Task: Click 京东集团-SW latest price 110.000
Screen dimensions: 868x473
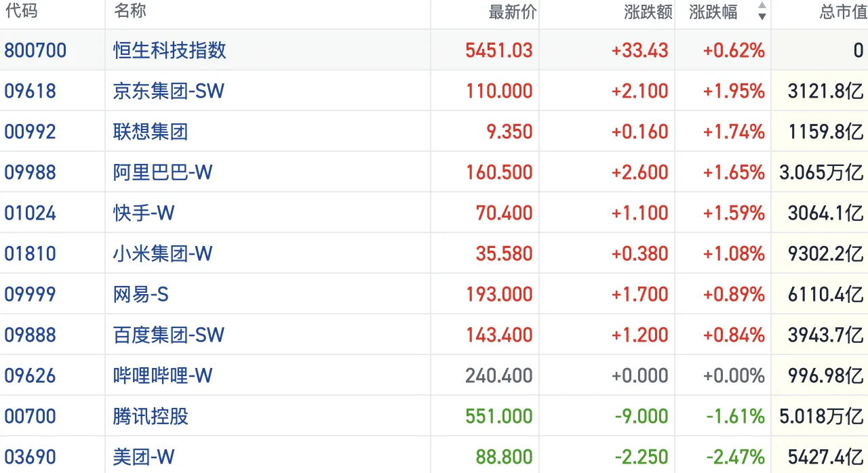Action: [x=499, y=91]
